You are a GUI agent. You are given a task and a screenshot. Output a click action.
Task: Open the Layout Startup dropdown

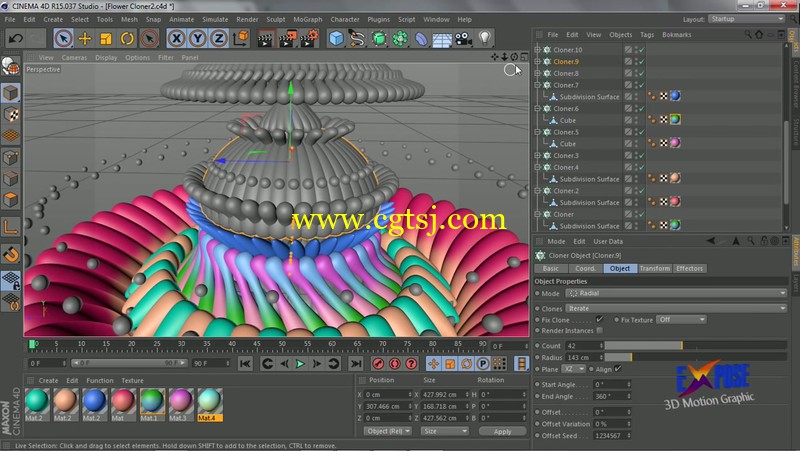746,19
